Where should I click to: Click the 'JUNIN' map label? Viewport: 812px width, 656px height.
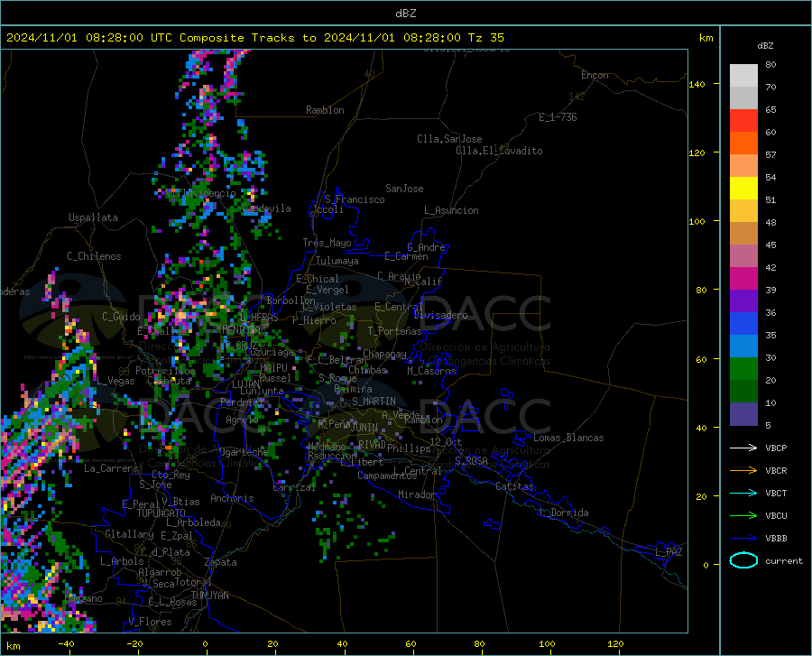pyautogui.click(x=364, y=428)
